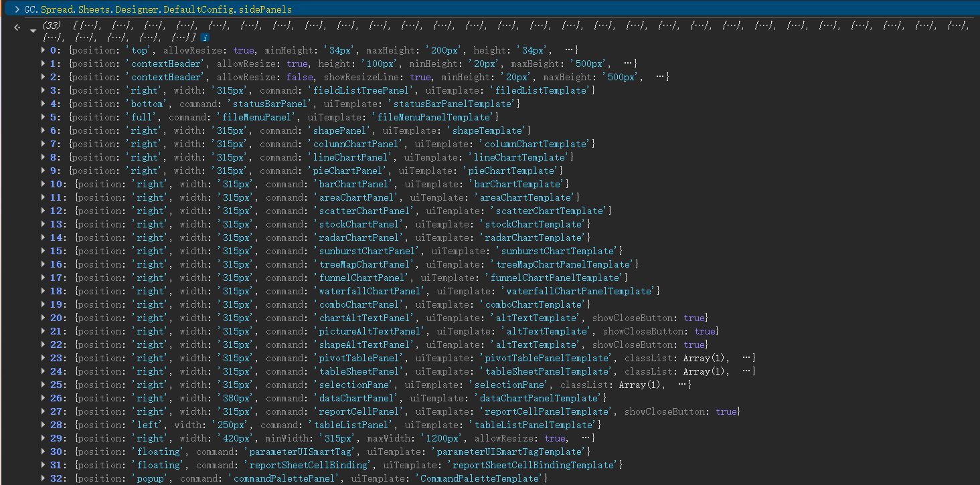Expand entry 3 for fieldListTreePanel
Image resolution: width=980 pixels, height=485 pixels.
pos(44,90)
